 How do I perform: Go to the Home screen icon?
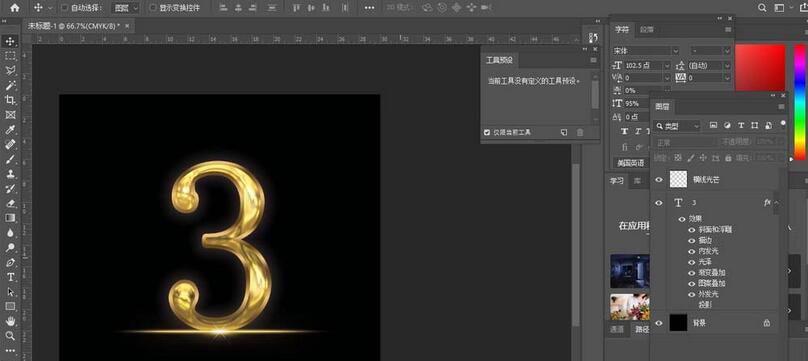15,8
